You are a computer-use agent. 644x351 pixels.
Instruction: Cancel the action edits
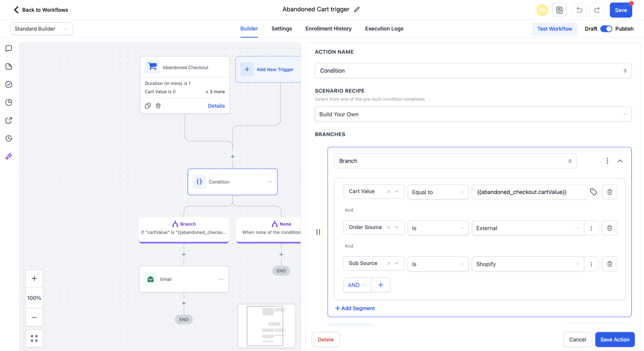[x=578, y=340]
